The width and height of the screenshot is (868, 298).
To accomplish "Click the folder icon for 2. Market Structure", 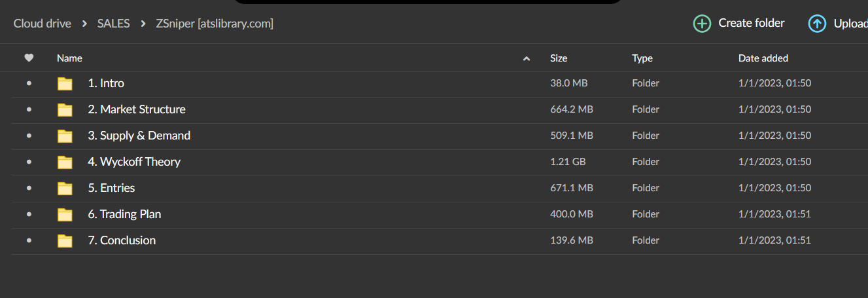I will point(65,110).
